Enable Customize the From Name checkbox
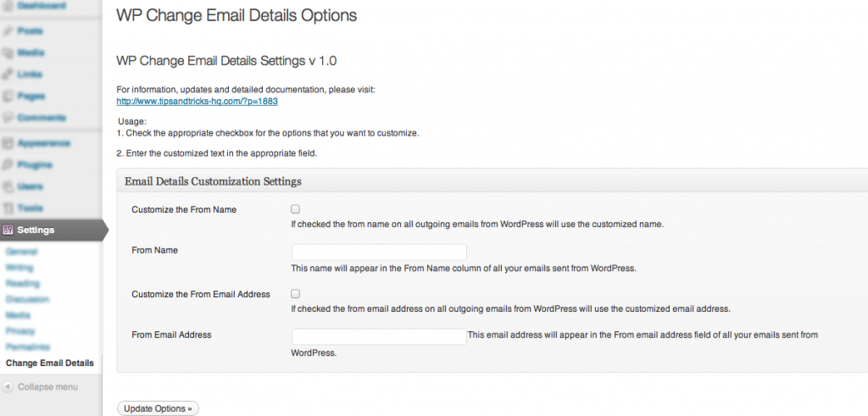The image size is (868, 416). (296, 209)
